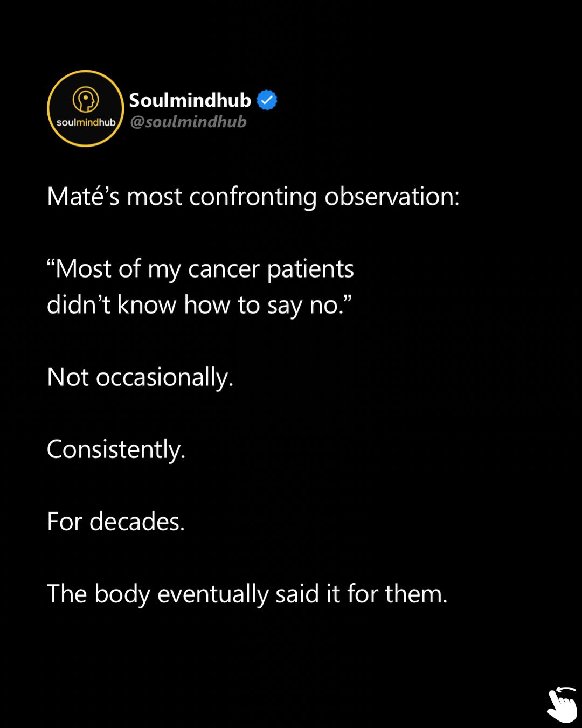The height and width of the screenshot is (728, 582).
Task: Click the curved arrow above the hand
Action: coord(566,690)
